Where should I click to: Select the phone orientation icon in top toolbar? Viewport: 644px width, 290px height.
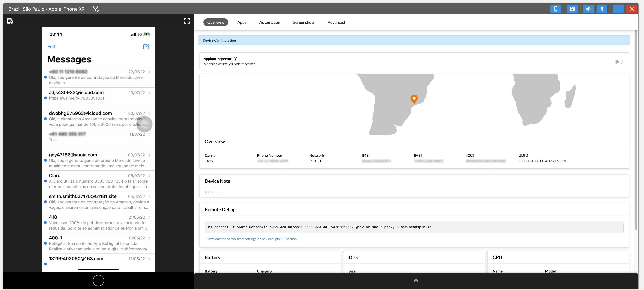tap(556, 9)
